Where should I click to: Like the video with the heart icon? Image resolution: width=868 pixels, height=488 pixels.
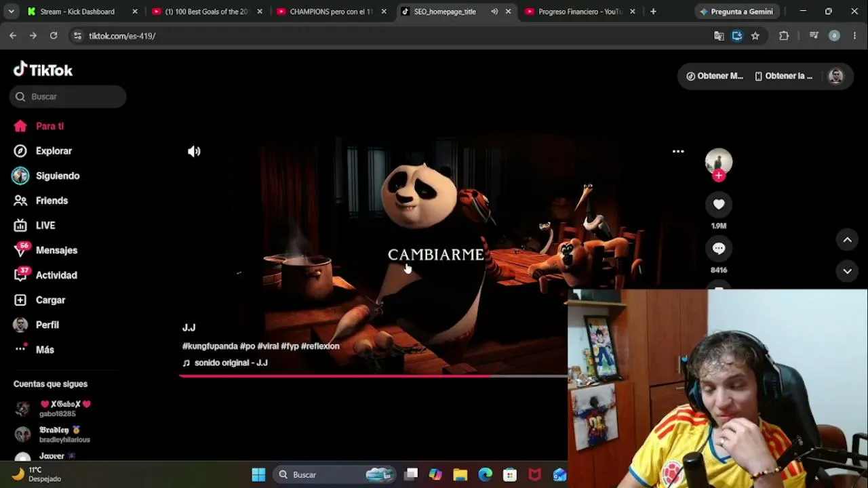[x=719, y=204]
